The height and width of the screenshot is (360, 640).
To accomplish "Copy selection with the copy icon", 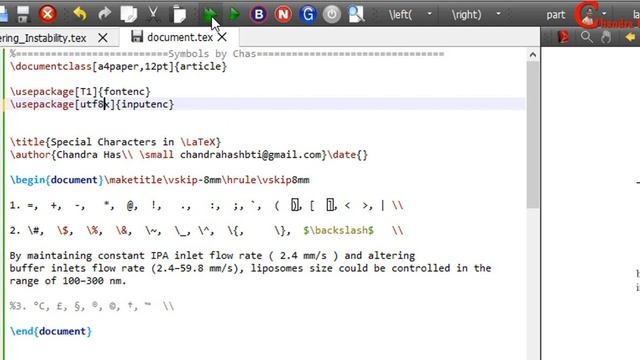I will (129, 14).
